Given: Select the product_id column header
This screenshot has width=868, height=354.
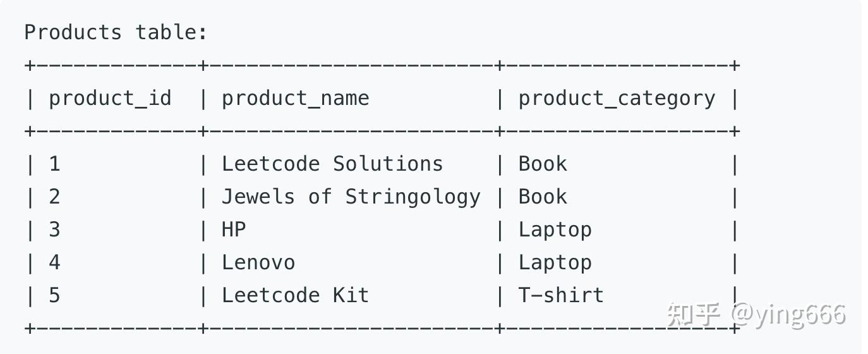Looking at the screenshot, I should coord(110,99).
